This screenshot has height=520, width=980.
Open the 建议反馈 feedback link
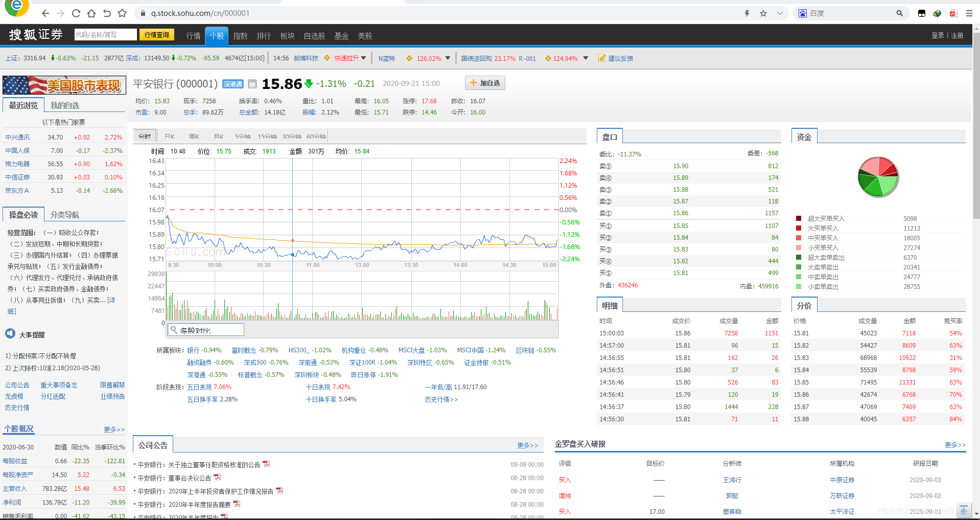621,58
